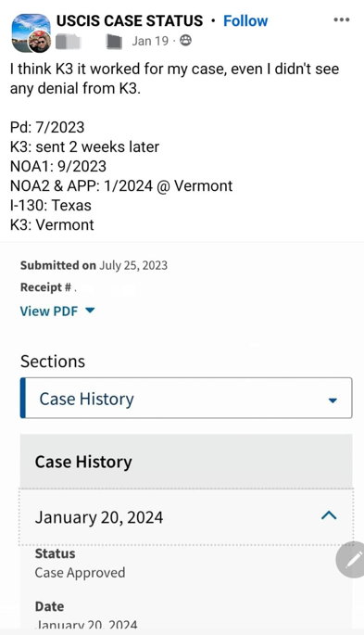Tap the floating pencil edit button
Screen dimensions: 364x635
(351, 560)
